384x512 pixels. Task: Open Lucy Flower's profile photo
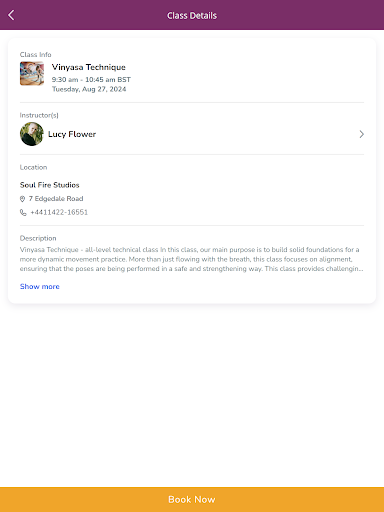(32, 134)
